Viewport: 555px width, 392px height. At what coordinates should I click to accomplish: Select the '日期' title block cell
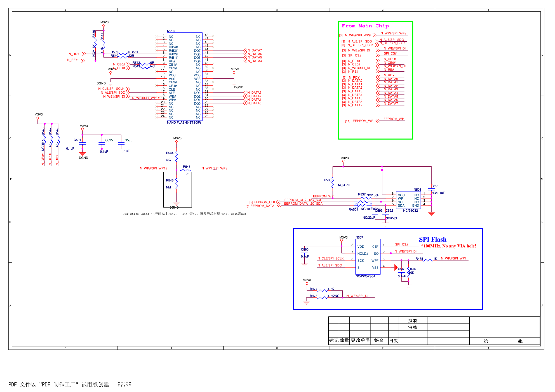tap(394, 341)
